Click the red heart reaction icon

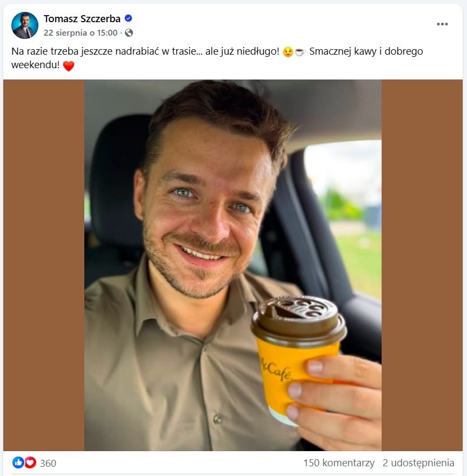click(30, 462)
